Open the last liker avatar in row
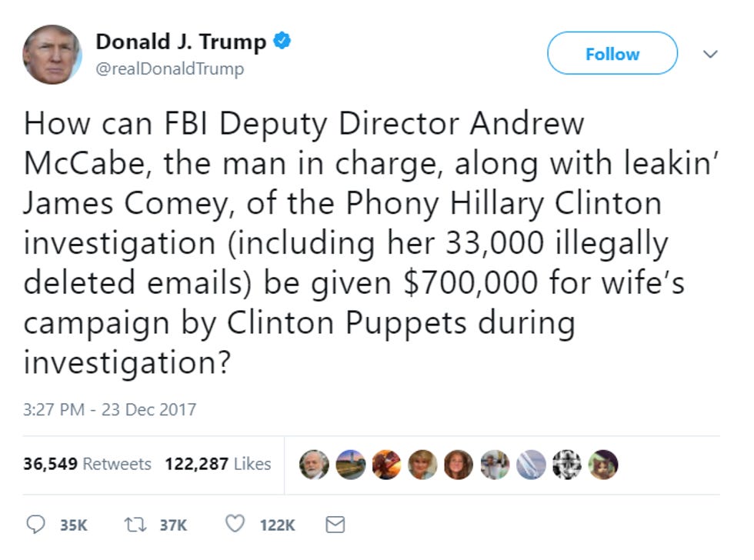This screenshot has width=754, height=560. [x=603, y=465]
